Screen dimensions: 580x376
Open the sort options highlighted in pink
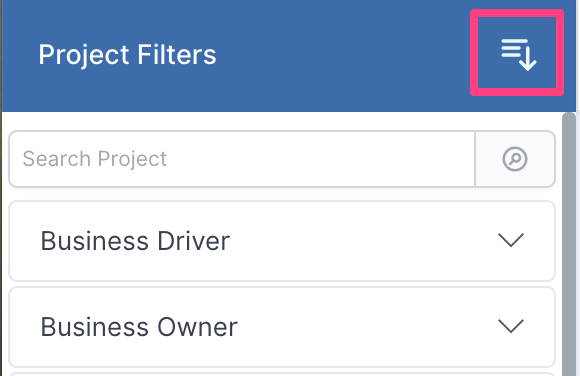(517, 53)
